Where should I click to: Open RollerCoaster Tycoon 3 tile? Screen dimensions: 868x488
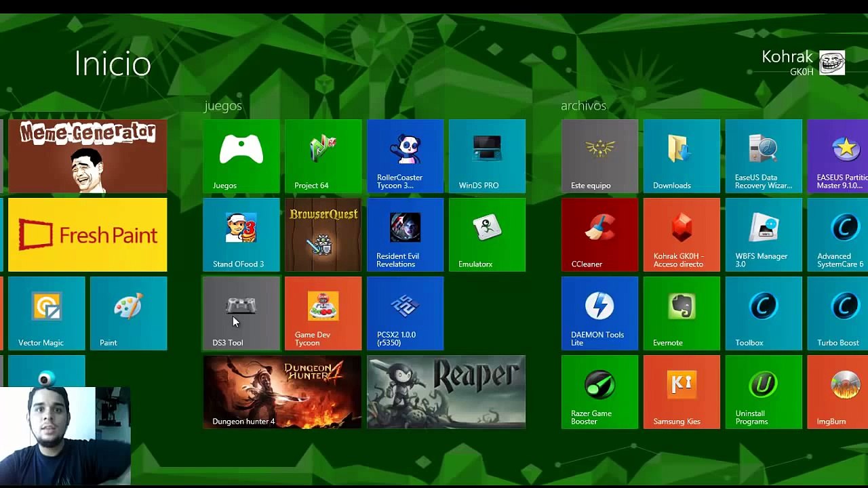coord(406,157)
